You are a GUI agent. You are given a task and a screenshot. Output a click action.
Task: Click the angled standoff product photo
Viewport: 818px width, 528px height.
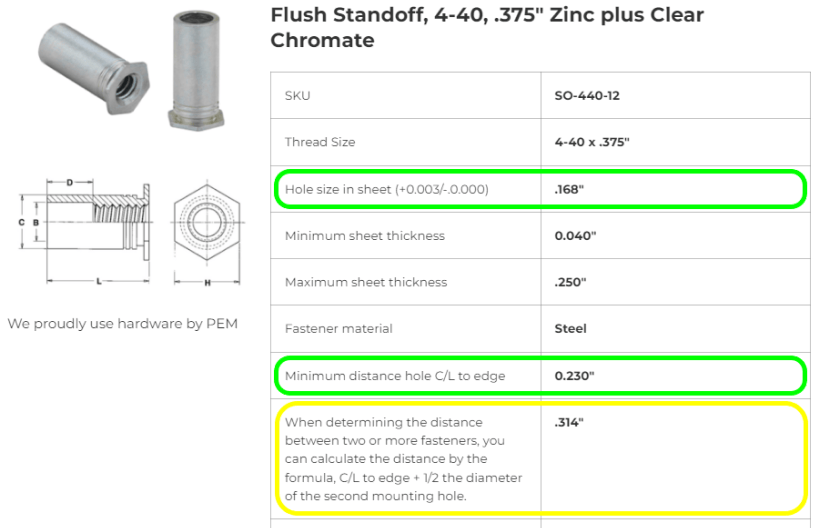tap(94, 68)
